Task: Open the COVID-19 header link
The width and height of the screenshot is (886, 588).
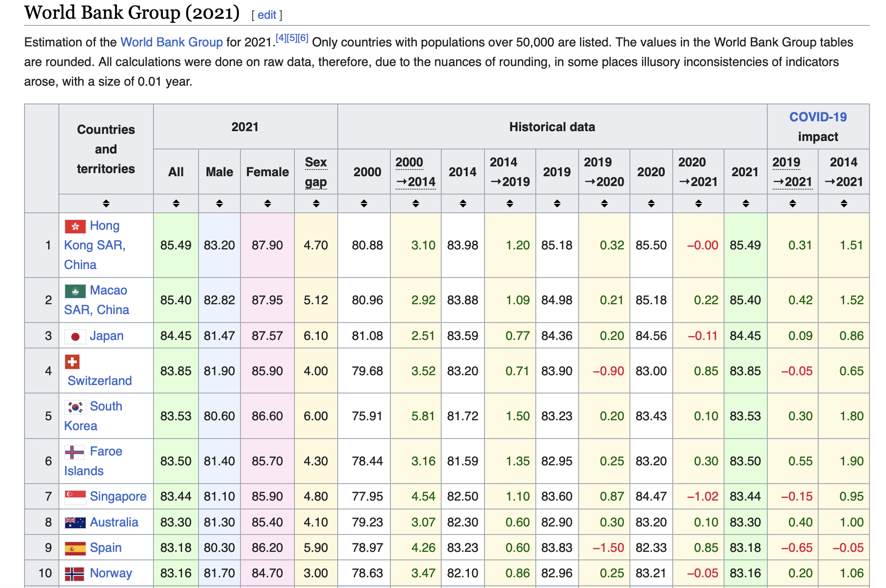Action: (x=818, y=117)
